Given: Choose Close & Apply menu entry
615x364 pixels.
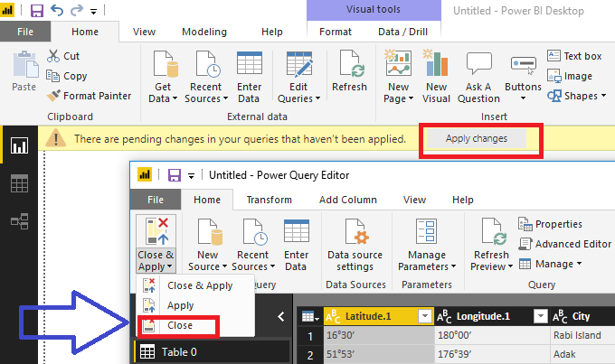Looking at the screenshot, I should [x=195, y=285].
